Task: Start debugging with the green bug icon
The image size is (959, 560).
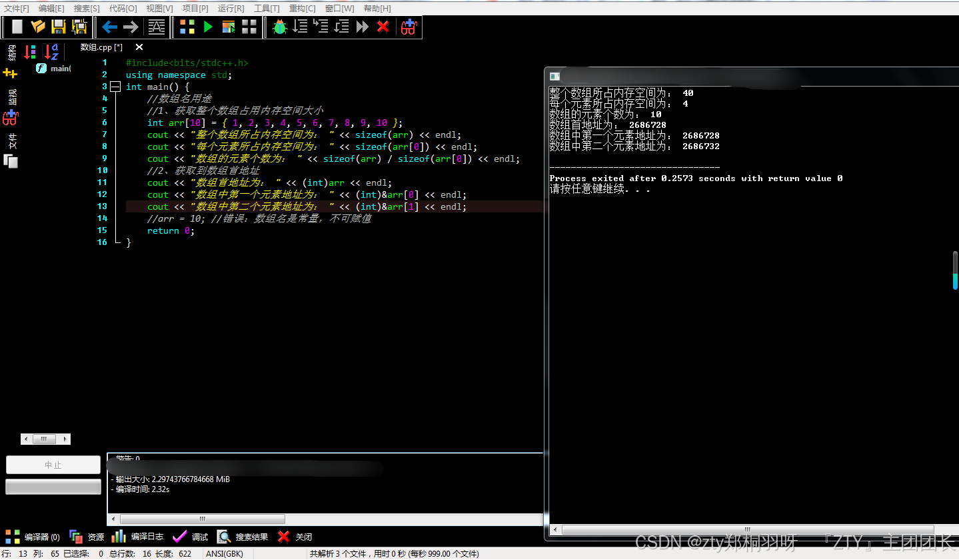Action: [280, 27]
